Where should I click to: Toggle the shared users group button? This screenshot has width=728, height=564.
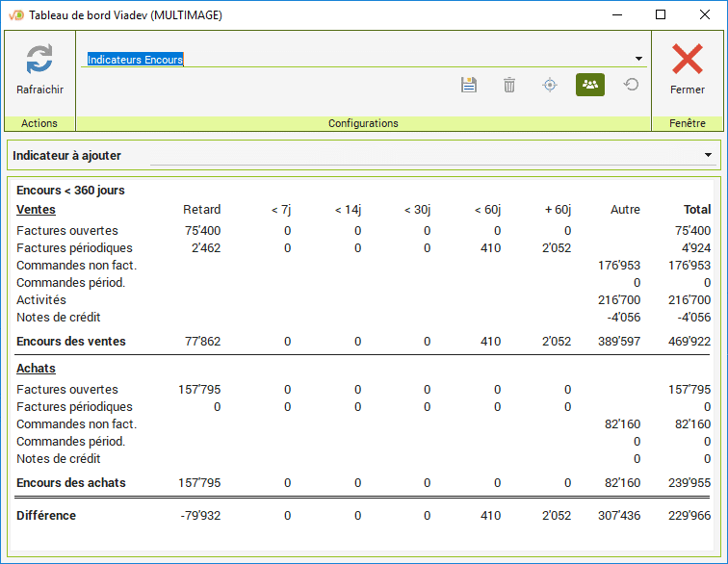pyautogui.click(x=590, y=85)
